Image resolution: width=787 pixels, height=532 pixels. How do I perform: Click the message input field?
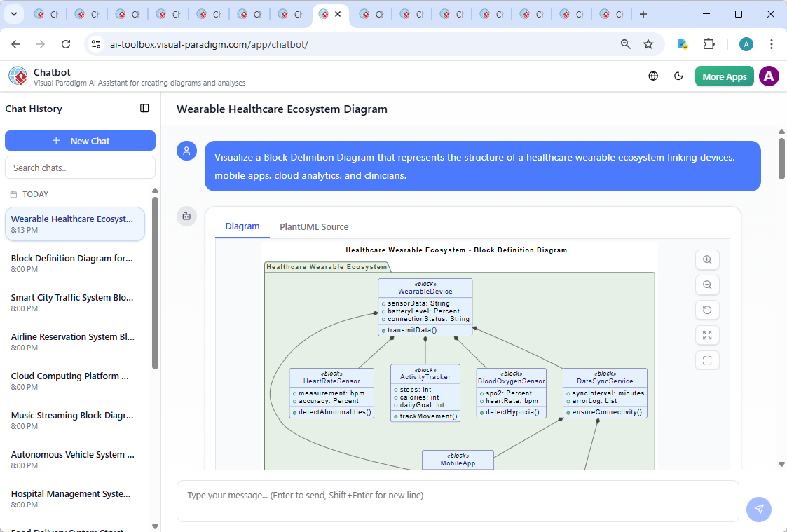pyautogui.click(x=458, y=500)
